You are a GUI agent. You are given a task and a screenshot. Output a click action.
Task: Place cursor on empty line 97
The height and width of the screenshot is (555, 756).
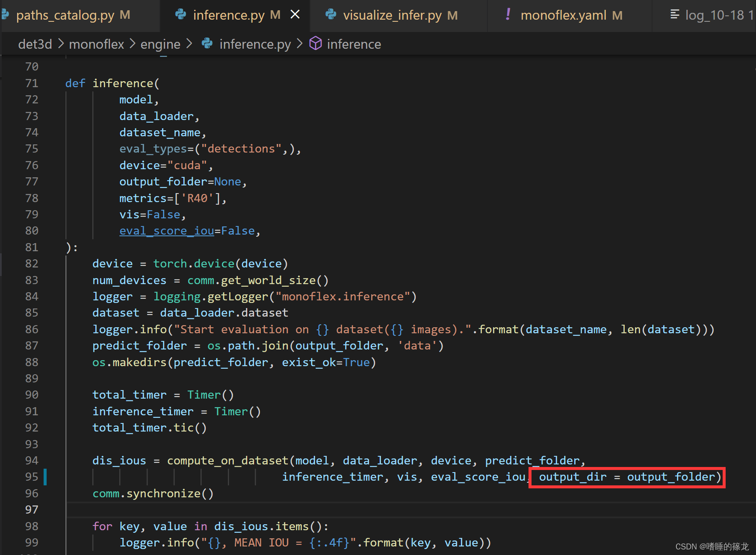click(410, 510)
